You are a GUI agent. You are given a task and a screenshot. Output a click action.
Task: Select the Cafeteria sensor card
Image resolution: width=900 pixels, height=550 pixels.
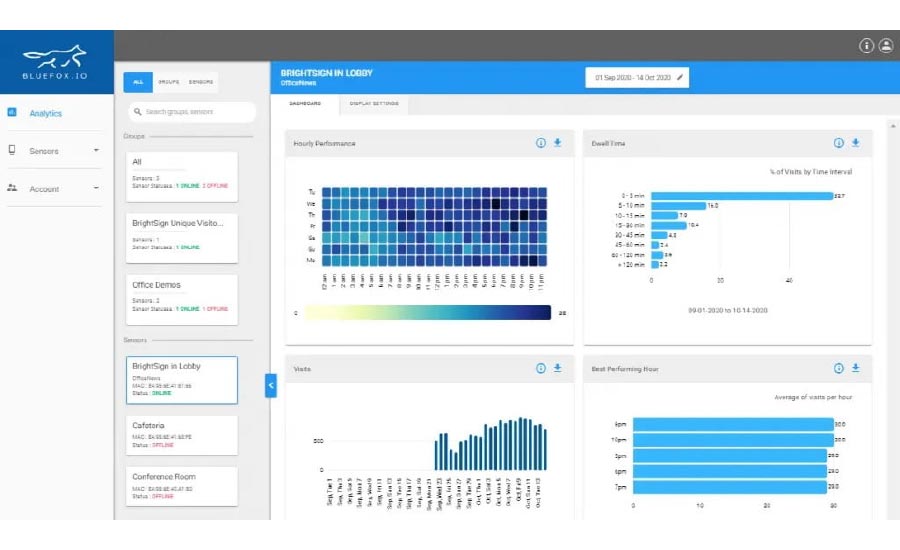[182, 435]
